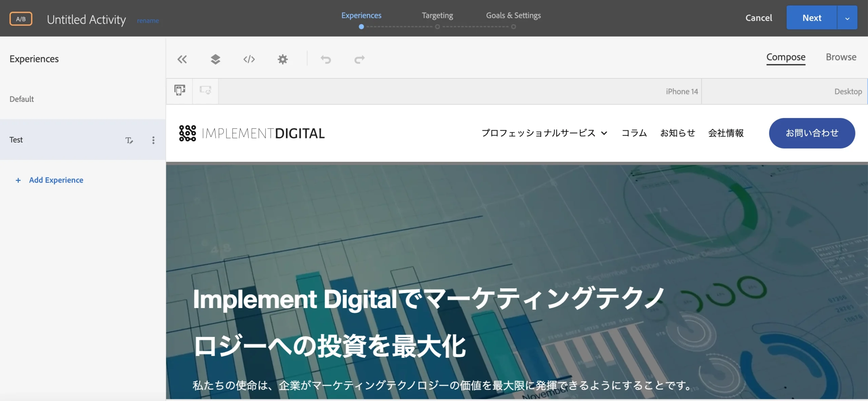Switch to Browse mode
868x401 pixels.
point(841,57)
